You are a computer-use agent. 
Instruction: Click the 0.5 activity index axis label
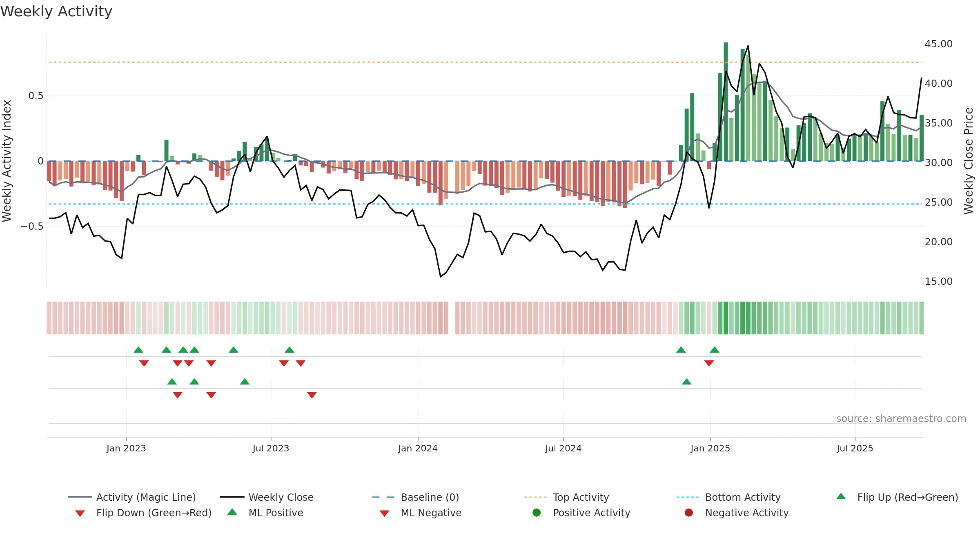36,96
